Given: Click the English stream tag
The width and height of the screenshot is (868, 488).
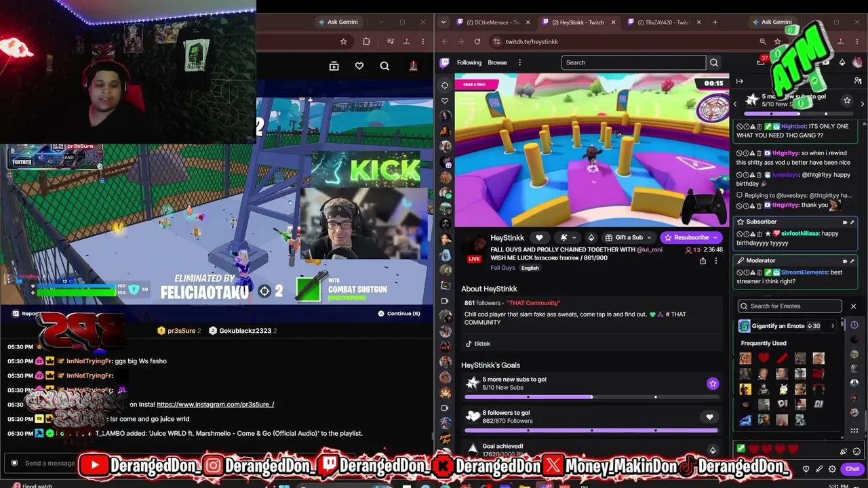Looking at the screenshot, I should click(530, 268).
